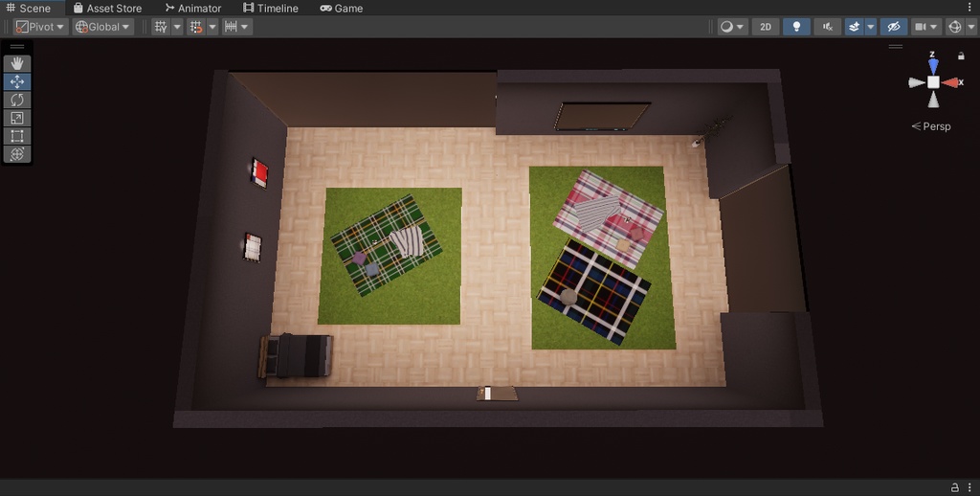980x496 pixels.
Task: Toggle scene effects (skybox, fog)
Action: [854, 27]
